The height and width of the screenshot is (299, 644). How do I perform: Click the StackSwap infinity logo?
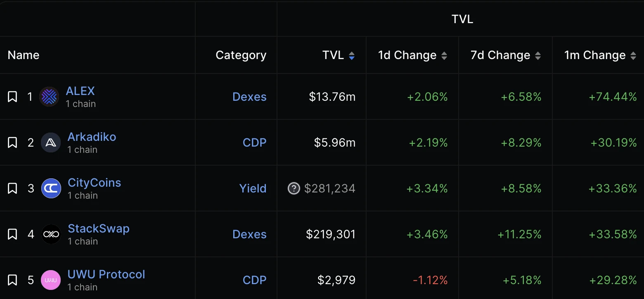click(x=51, y=234)
